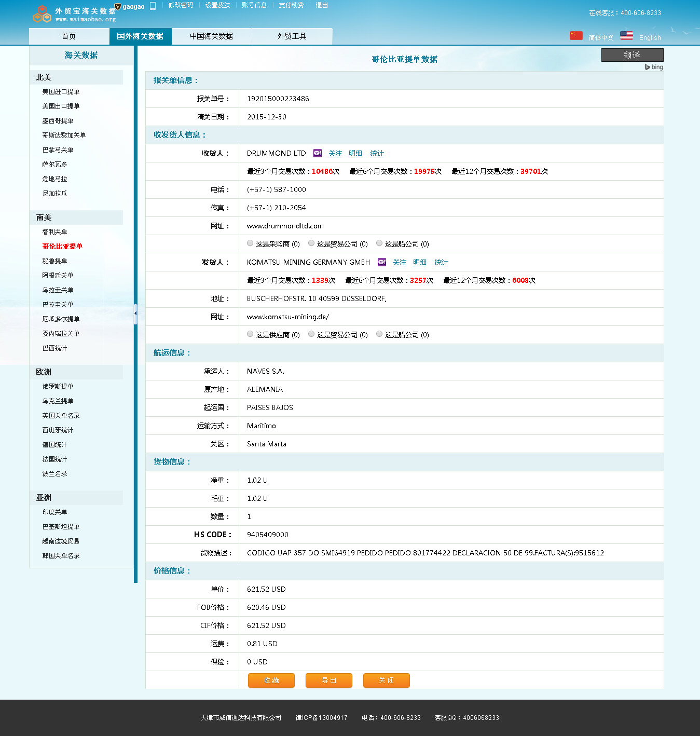
Task: Click 统计 link for DRUMMOND LTD
Action: 377,154
